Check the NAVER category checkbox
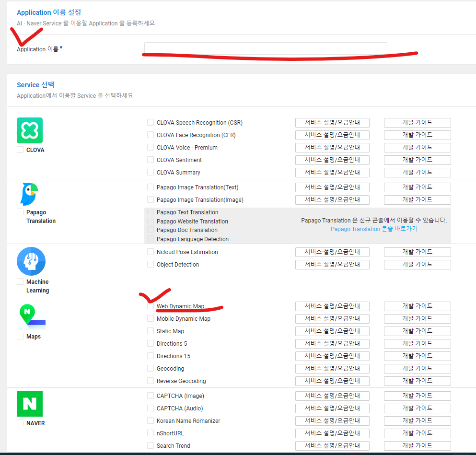This screenshot has height=455, width=476. 20,423
